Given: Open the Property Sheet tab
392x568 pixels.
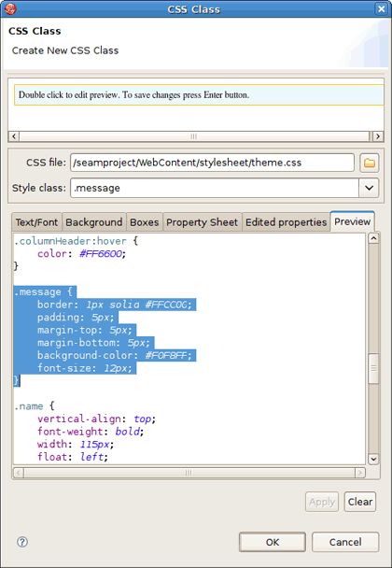Looking at the screenshot, I should pos(202,222).
